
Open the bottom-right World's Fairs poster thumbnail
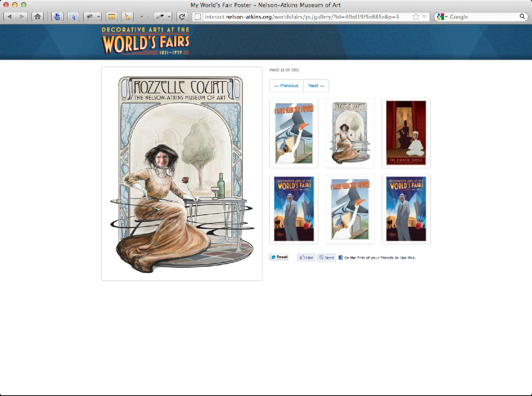pos(406,209)
